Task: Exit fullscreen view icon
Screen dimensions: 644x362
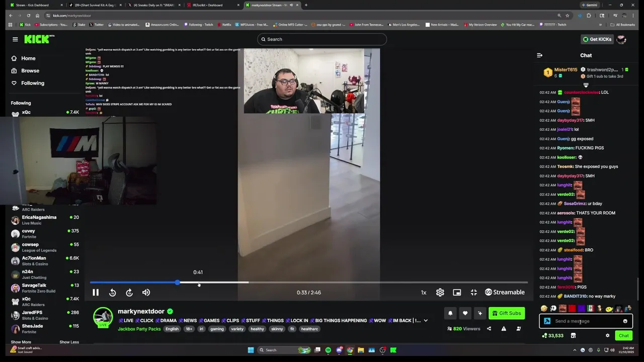Action: tap(473, 292)
